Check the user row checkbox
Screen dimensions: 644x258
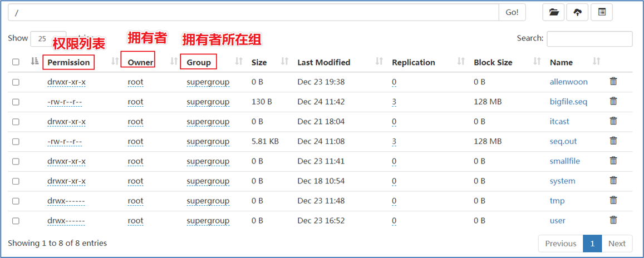point(16,221)
